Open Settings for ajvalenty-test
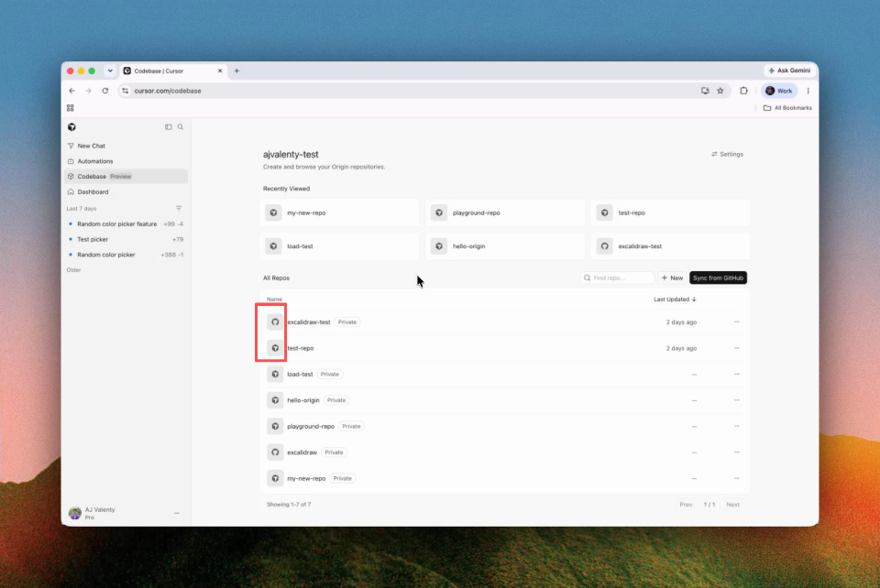This screenshot has height=588, width=880. point(727,154)
